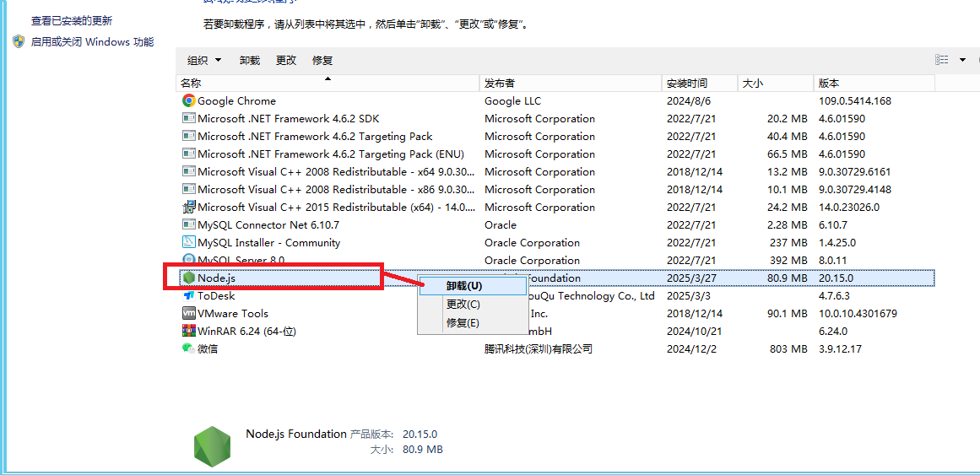This screenshot has height=475, width=980.
Task: Open 查看已安装的更新 link
Action: pos(72,20)
